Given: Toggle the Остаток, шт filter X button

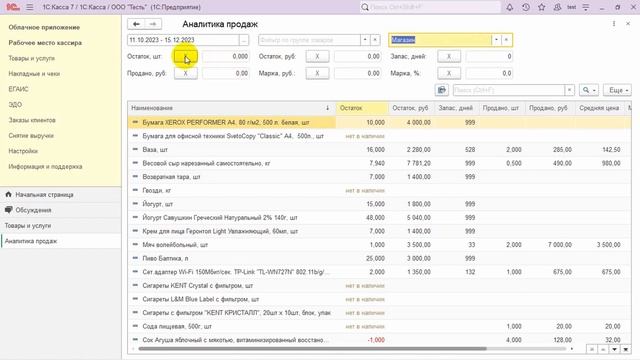Looking at the screenshot, I should 186,57.
